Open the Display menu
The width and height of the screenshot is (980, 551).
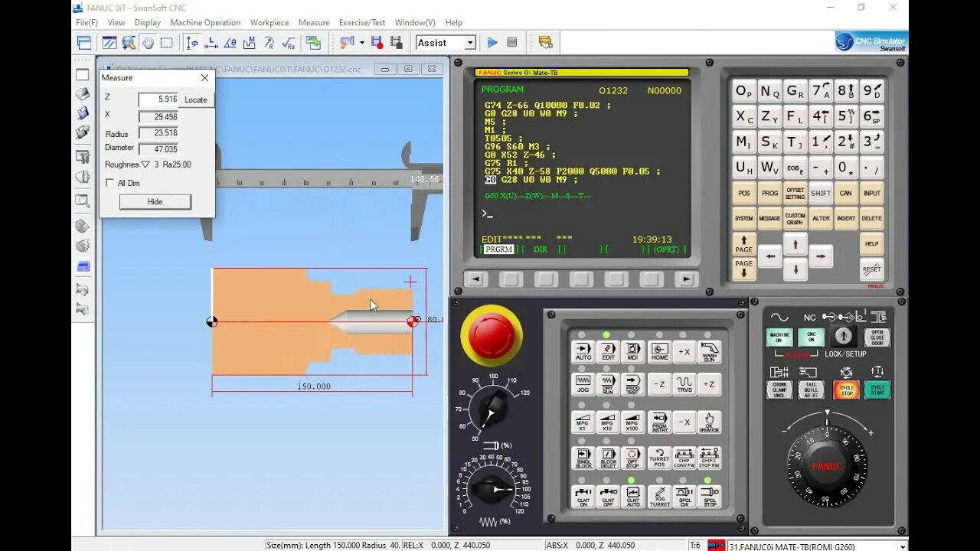pos(148,23)
